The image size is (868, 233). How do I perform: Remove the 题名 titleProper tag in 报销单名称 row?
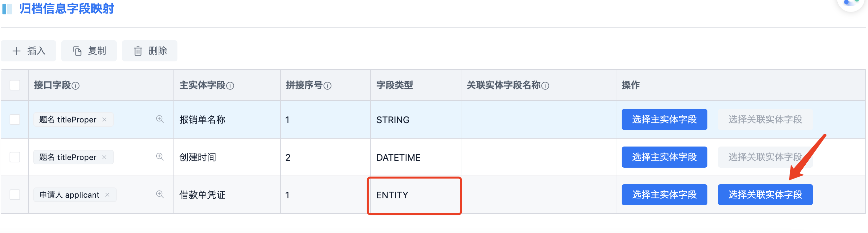click(105, 119)
